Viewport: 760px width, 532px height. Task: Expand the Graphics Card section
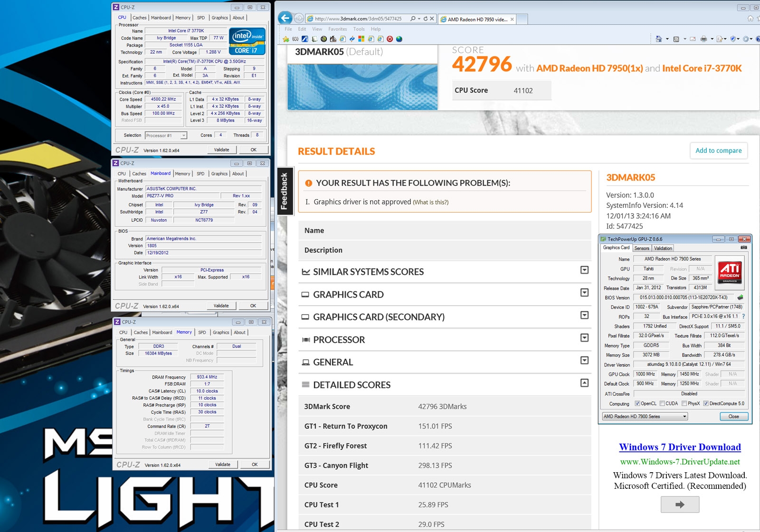point(585,292)
